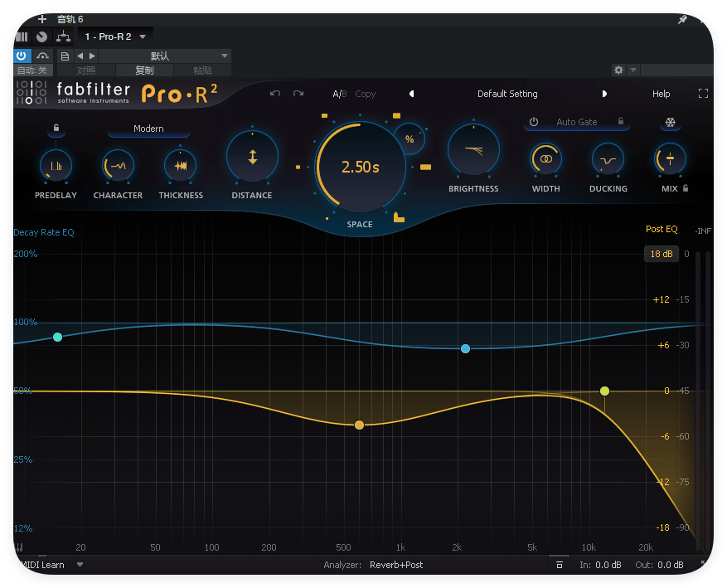The height and width of the screenshot is (588, 727).
Task: Click the WIDTH knob
Action: point(545,159)
